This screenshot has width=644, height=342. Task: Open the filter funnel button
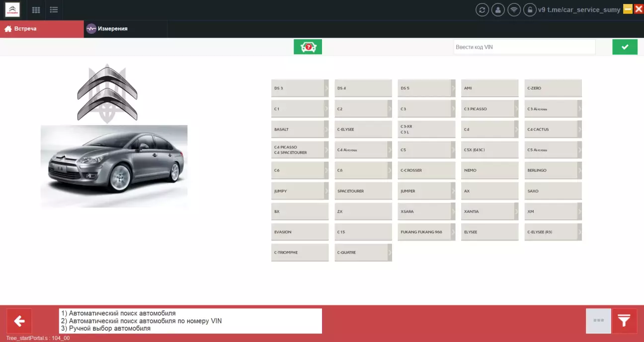click(624, 321)
